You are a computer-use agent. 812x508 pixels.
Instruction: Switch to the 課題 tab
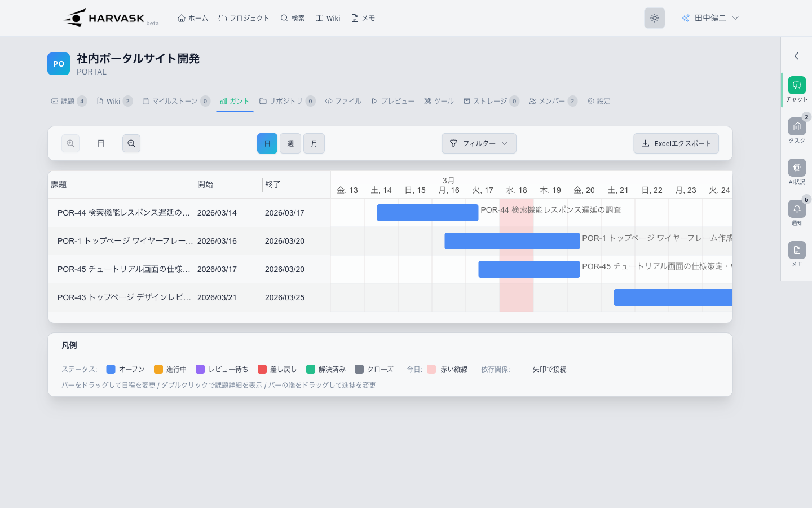pos(68,101)
